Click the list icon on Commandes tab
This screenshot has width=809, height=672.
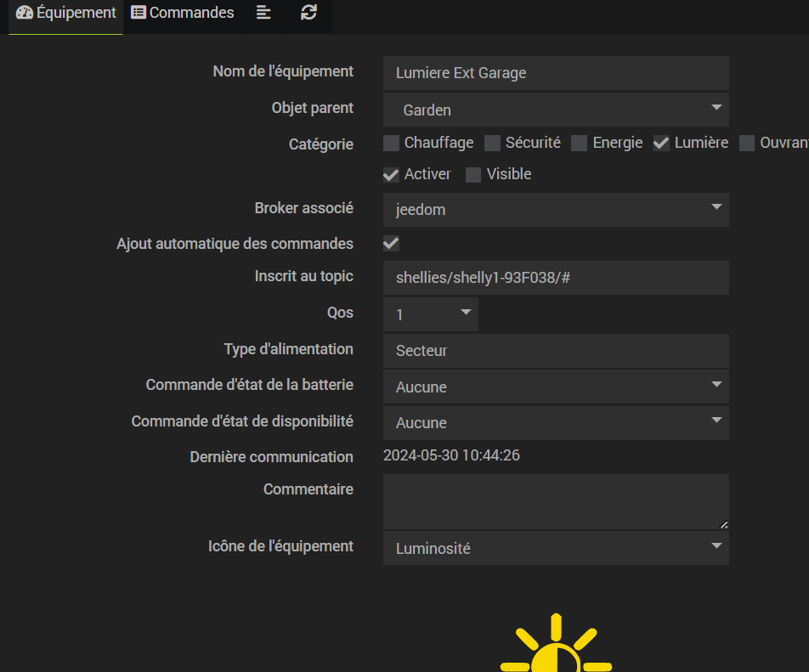click(139, 14)
